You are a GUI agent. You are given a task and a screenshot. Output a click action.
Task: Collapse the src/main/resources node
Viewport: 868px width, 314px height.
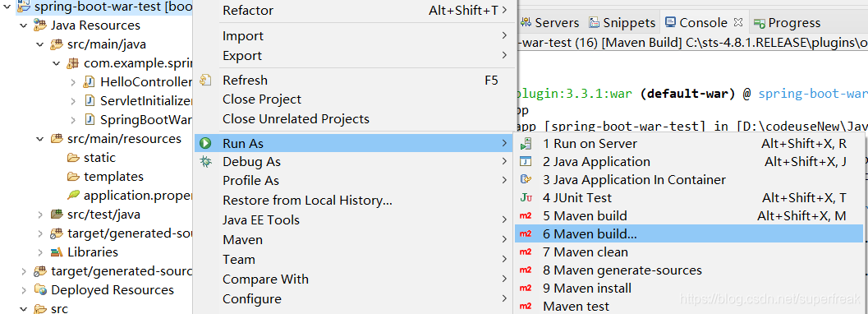(40, 139)
